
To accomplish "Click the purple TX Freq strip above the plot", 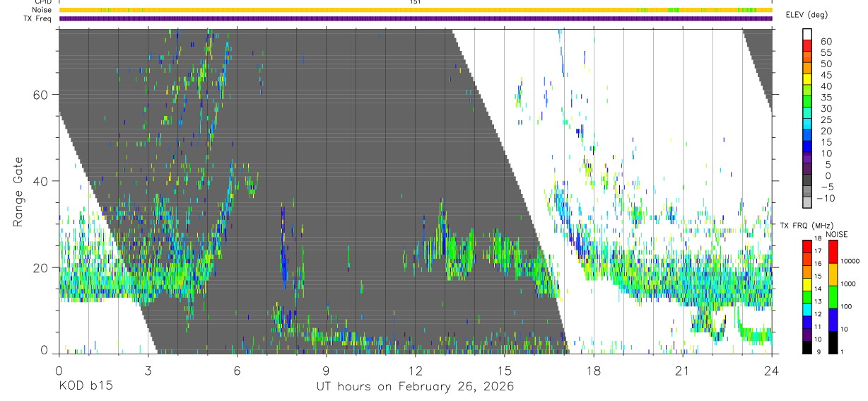I will pyautogui.click(x=416, y=19).
